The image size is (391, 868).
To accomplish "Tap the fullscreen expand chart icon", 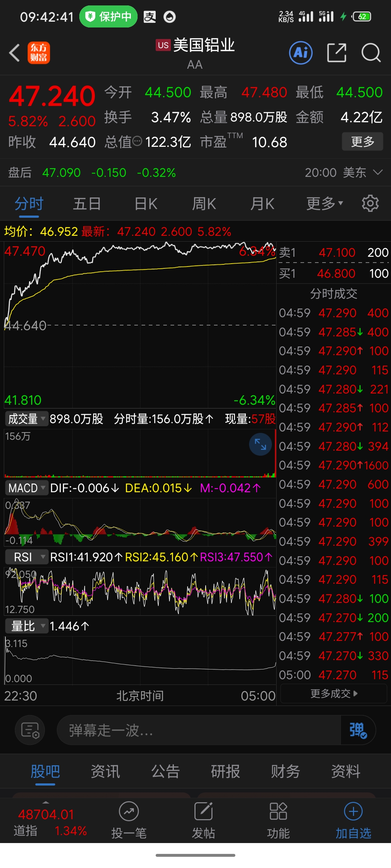I will 260,444.
